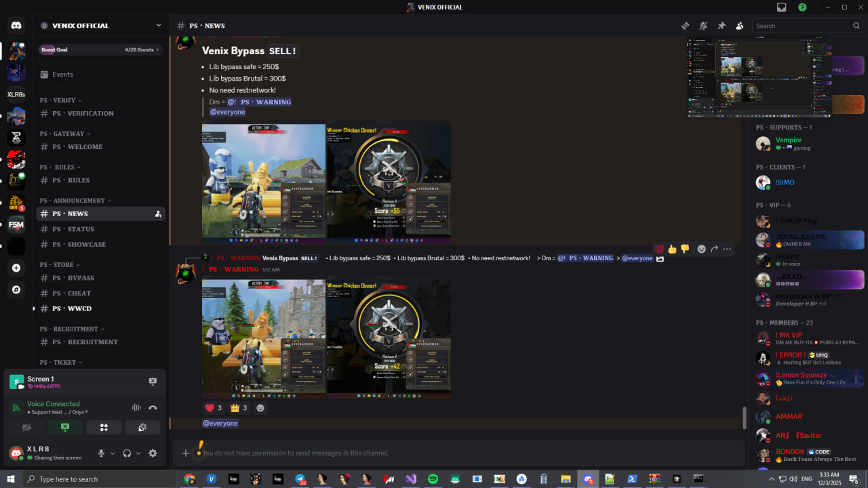Mute the microphone
Viewport: 868px width, 488px height.
click(101, 453)
